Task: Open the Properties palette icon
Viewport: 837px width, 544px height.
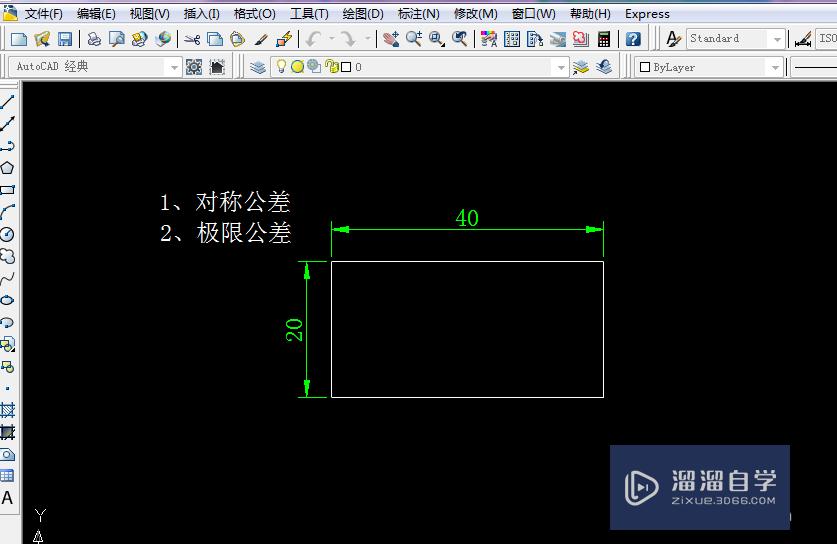Action: tap(488, 39)
